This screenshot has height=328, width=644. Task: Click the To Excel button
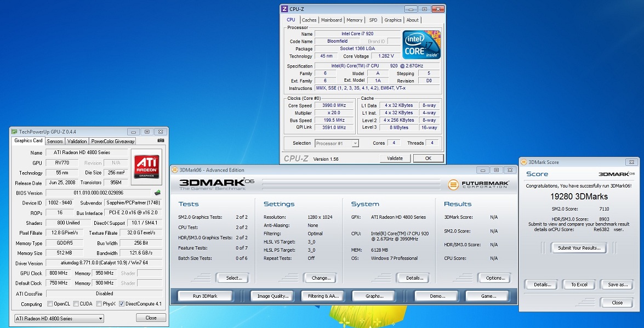click(579, 285)
